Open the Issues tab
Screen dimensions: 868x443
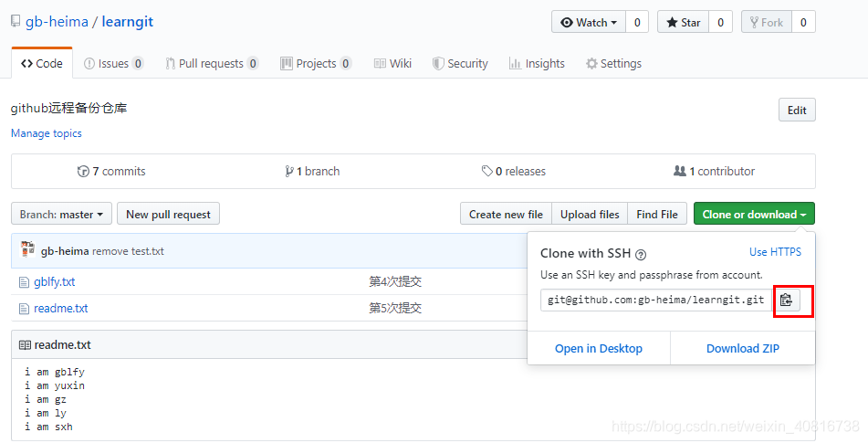[113, 64]
